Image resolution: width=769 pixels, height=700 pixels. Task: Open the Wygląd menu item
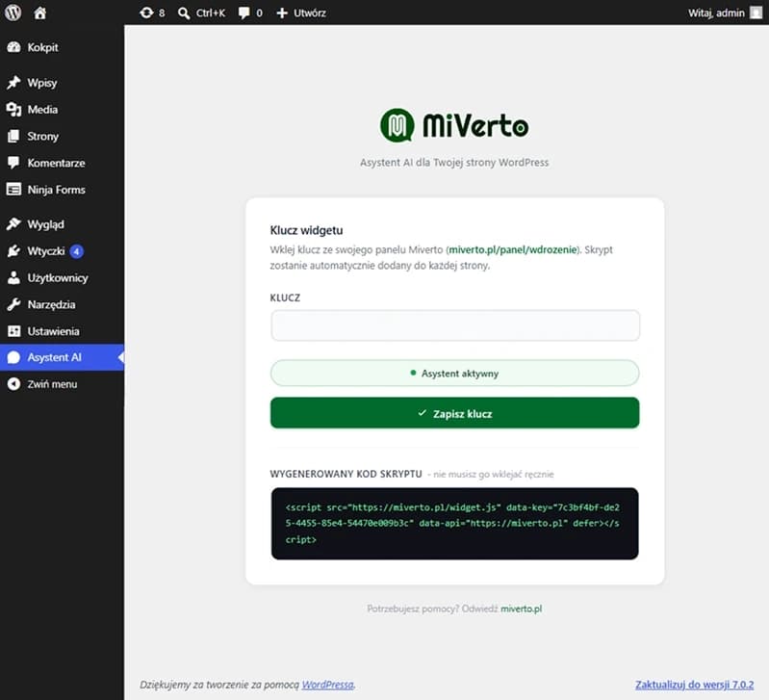[x=62, y=224]
